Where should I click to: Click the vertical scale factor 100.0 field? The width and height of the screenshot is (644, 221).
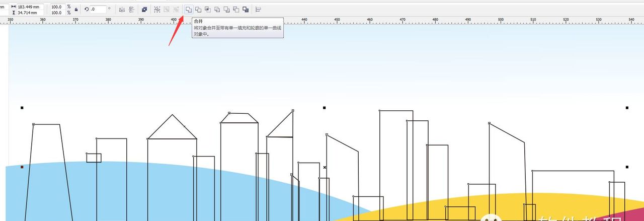tap(57, 12)
